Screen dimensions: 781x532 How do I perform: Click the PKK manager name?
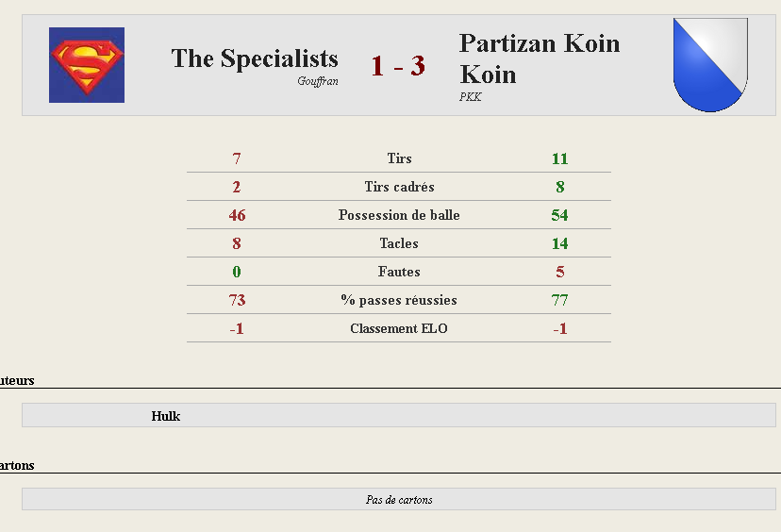point(470,96)
